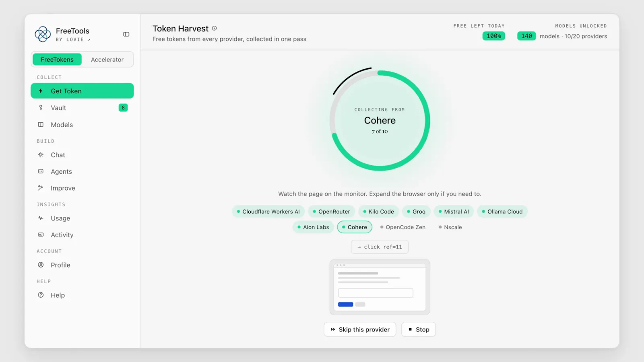Click the circular Cohere progress ring
The width and height of the screenshot is (644, 362).
click(x=380, y=121)
